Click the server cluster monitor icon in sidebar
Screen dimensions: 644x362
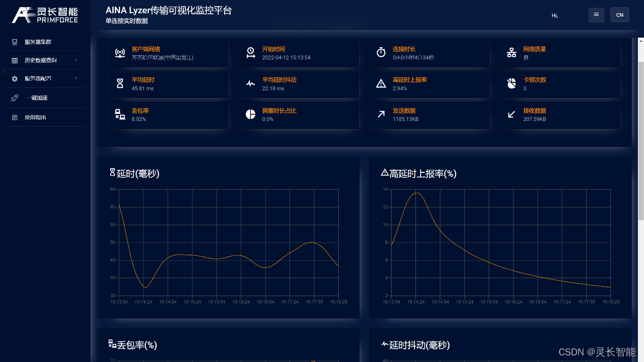(15, 42)
